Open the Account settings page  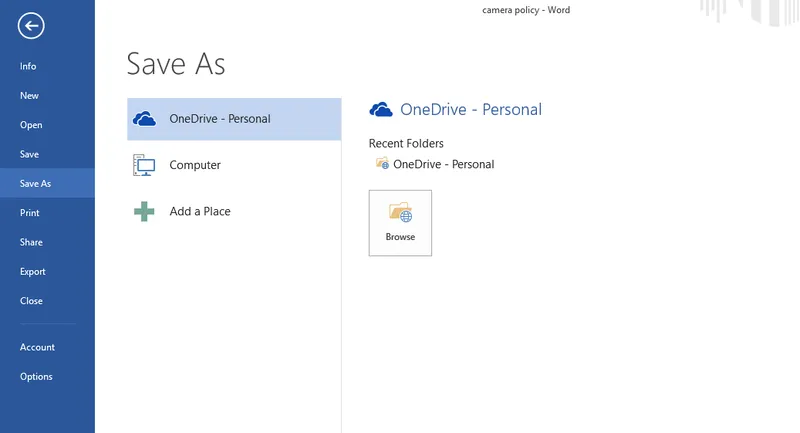[x=37, y=347]
